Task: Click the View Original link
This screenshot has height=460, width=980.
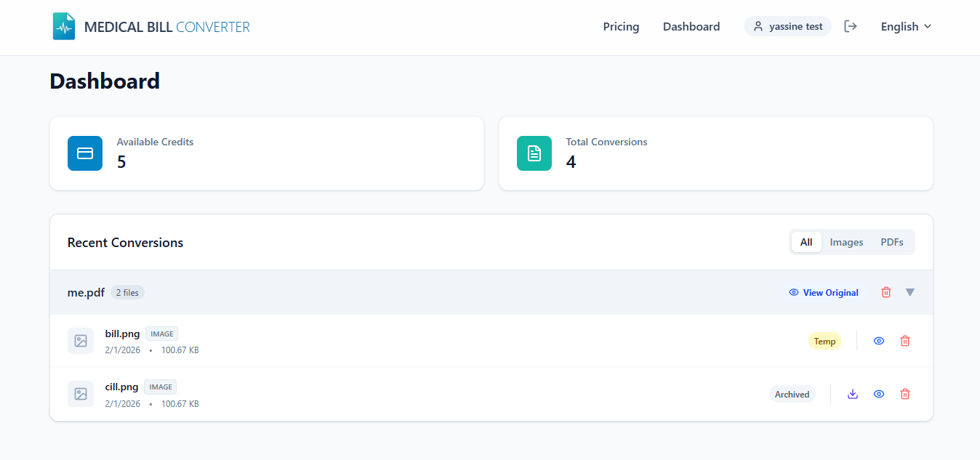Action: (x=830, y=292)
